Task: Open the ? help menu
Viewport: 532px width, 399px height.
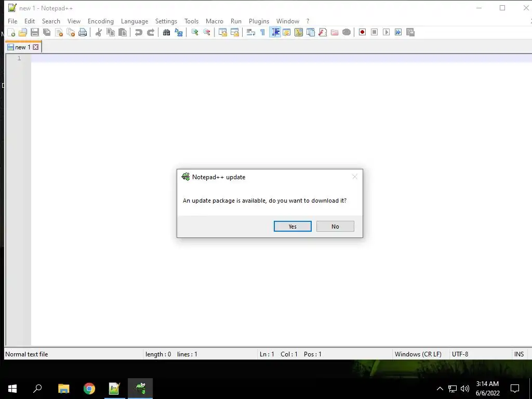Action: coord(308,21)
